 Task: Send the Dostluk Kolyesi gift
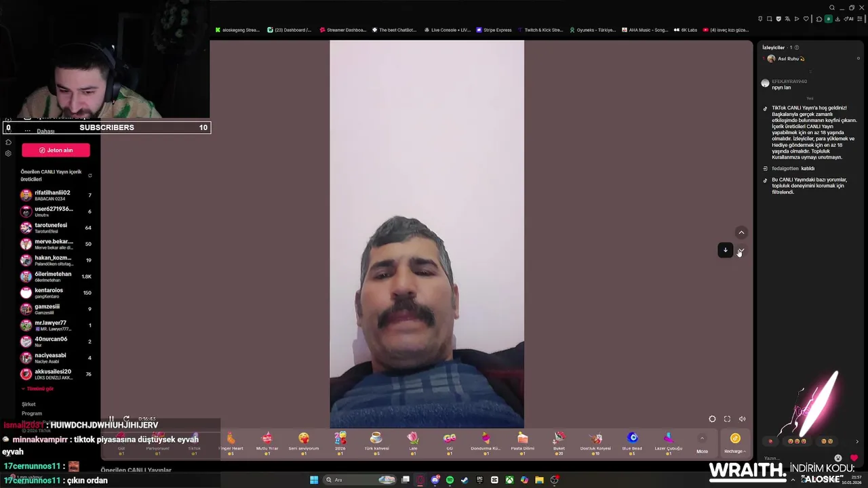point(595,443)
